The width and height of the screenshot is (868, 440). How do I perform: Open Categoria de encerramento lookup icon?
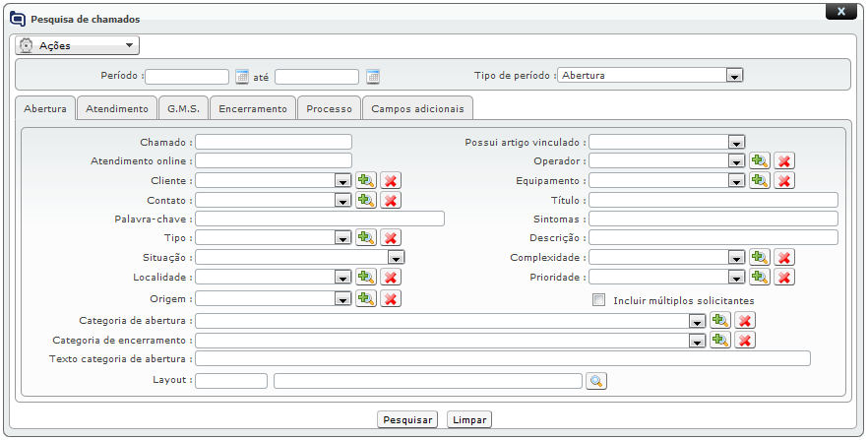click(x=720, y=340)
